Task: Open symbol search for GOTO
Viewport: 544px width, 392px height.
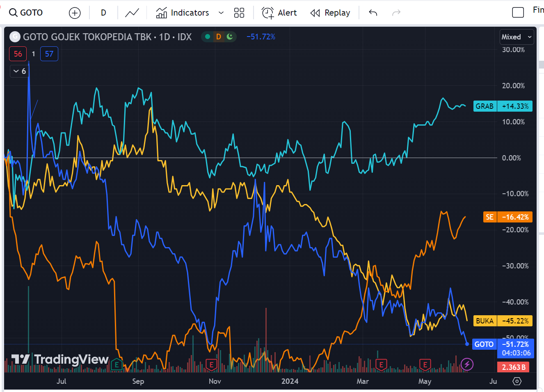Action: click(26, 13)
